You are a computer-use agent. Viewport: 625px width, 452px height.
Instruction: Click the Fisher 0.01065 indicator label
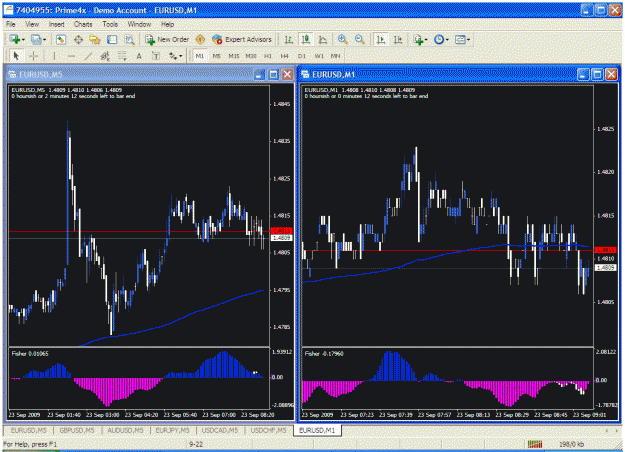(x=30, y=354)
